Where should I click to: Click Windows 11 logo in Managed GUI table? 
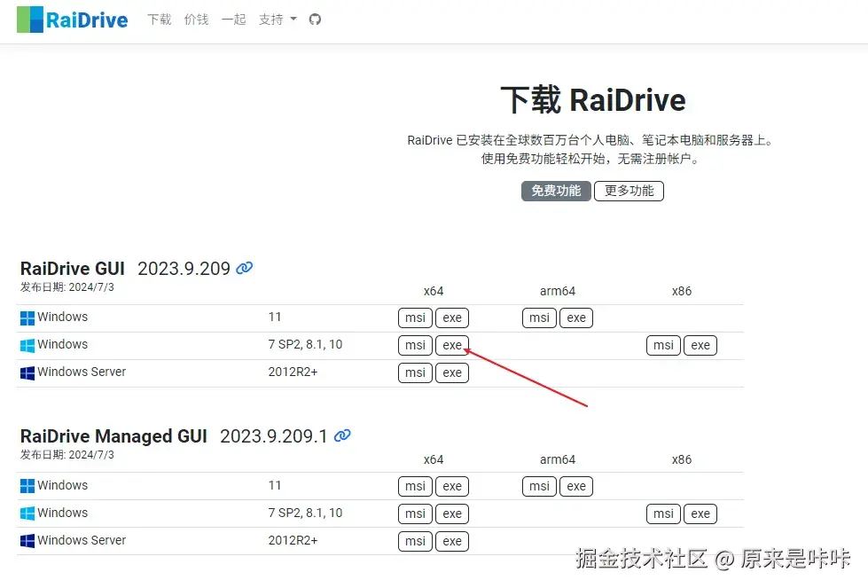27,486
